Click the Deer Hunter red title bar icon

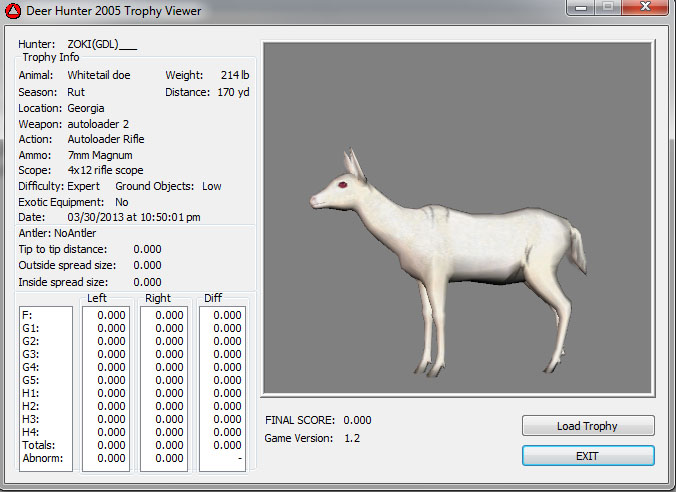click(x=13, y=11)
